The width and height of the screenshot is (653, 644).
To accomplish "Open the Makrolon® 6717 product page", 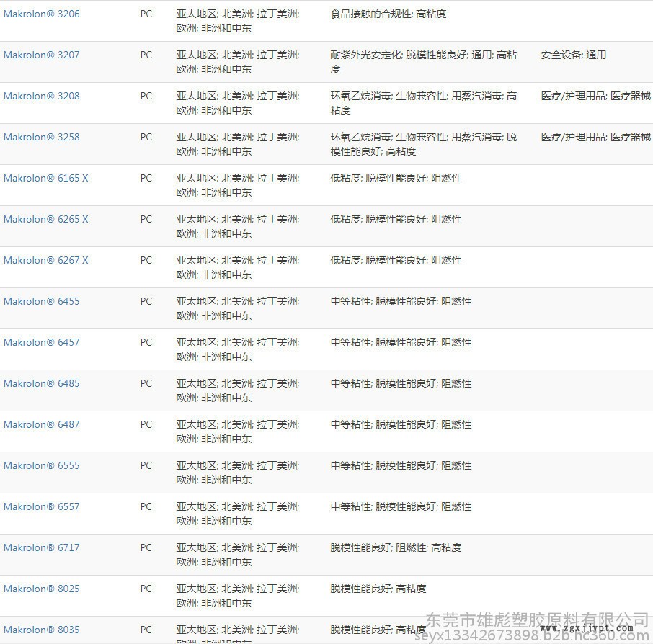I will [41, 547].
